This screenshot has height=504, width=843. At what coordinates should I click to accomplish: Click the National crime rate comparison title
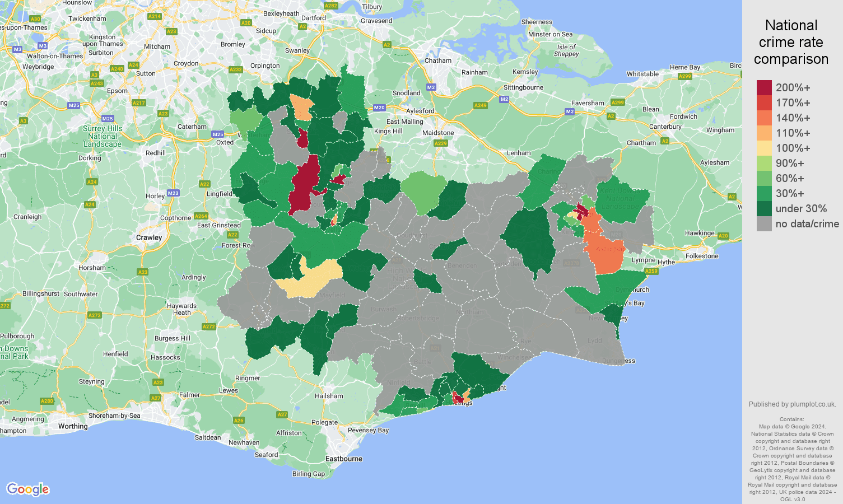[791, 42]
